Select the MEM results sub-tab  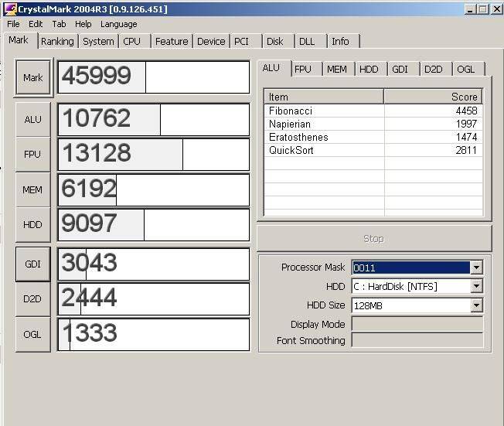point(337,70)
